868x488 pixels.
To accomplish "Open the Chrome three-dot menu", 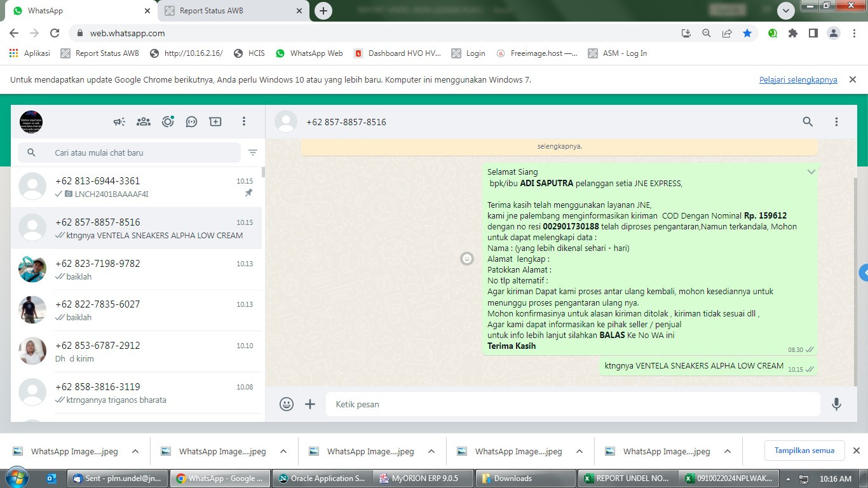I will [853, 33].
